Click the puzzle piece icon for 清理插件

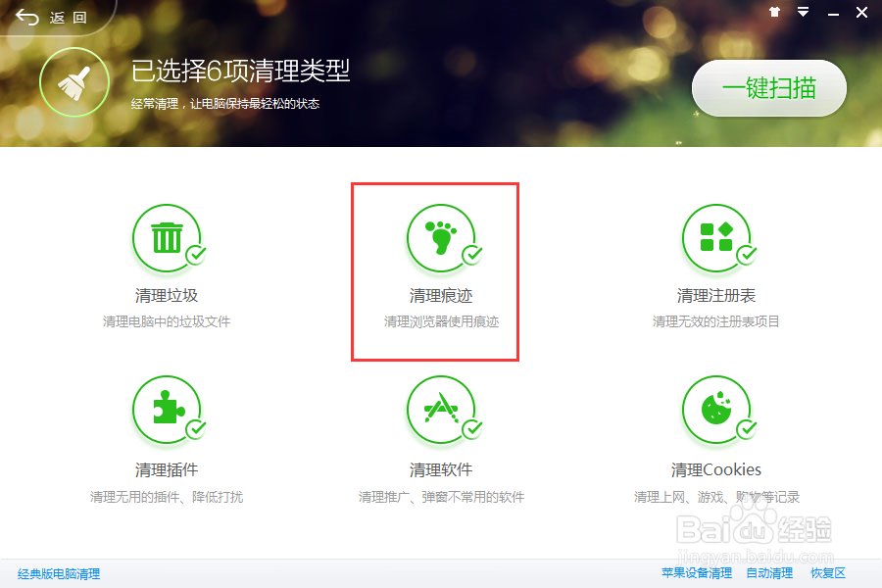coord(167,410)
